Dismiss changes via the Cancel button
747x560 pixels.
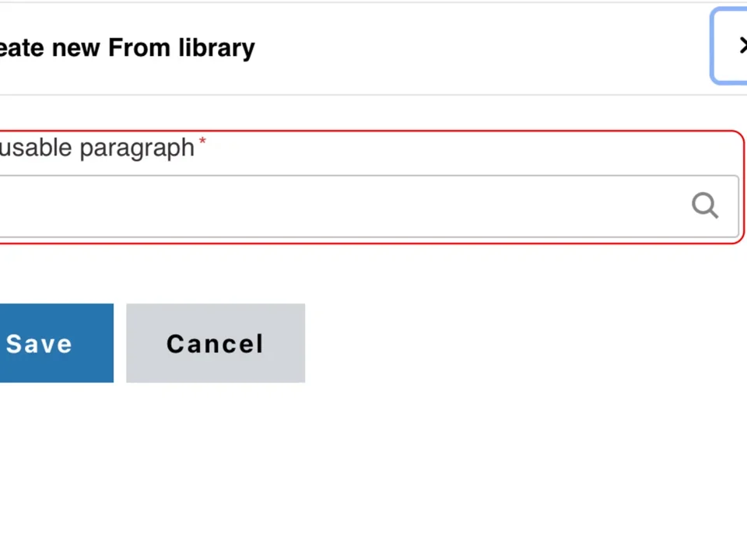tap(215, 343)
